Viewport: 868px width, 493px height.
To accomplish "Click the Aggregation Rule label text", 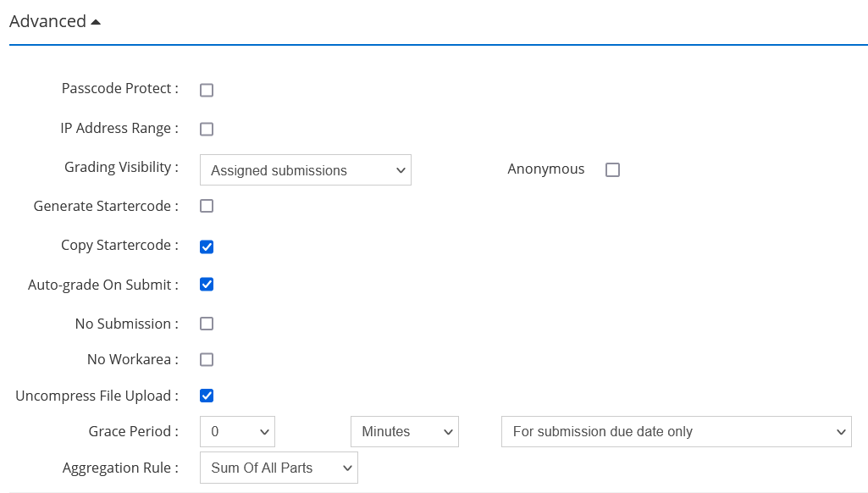I will [x=120, y=468].
